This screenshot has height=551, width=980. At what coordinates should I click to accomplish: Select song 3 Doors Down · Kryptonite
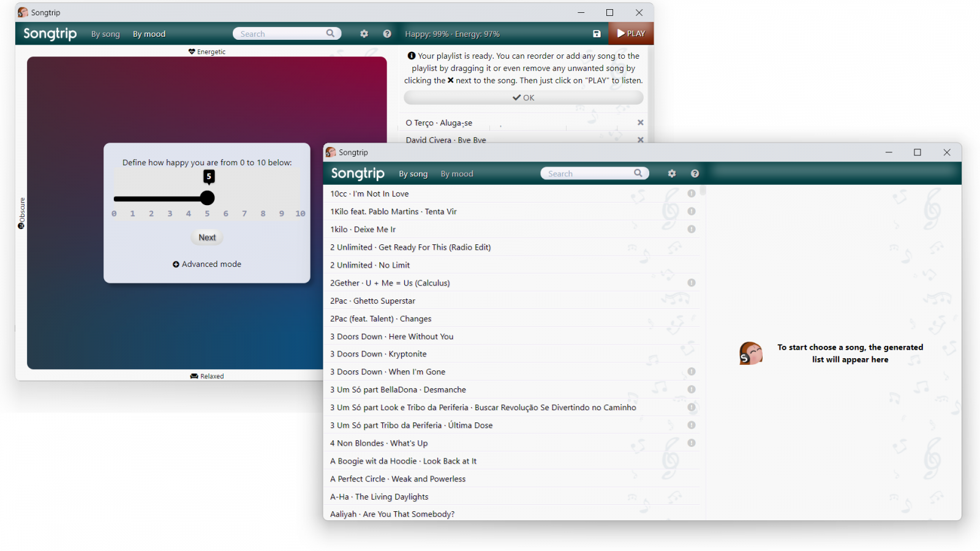(512, 354)
